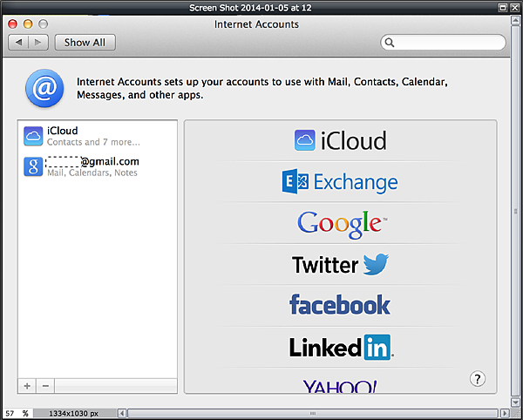This screenshot has width=523, height=420.
Task: Click viewer vertical scrollbar down arrow
Action: (516, 402)
